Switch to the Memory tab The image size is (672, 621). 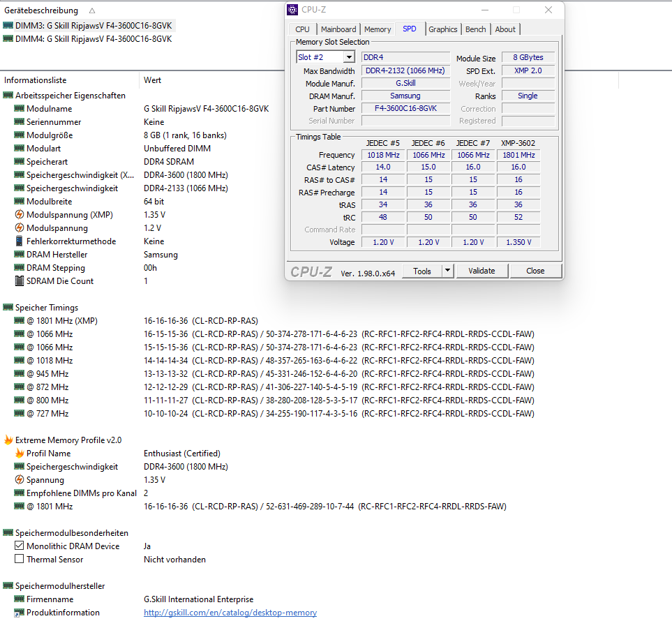point(378,29)
